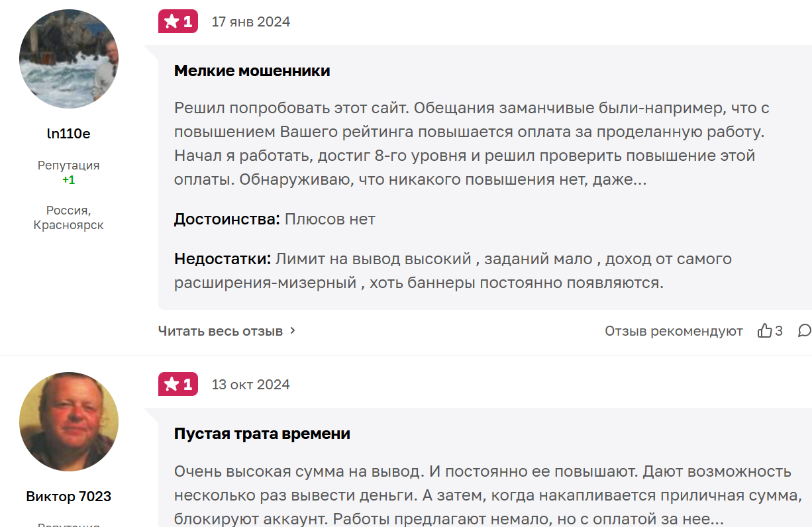The width and height of the screenshot is (812, 527).
Task: Click the 1-star rating badge dated 13 окт 2024
Action: [x=178, y=384]
